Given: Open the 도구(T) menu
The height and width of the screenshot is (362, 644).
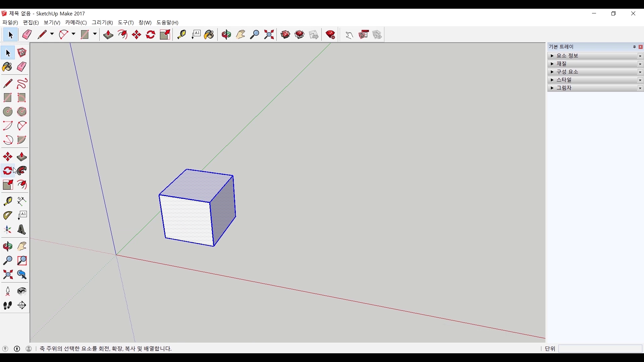Looking at the screenshot, I should tap(125, 22).
